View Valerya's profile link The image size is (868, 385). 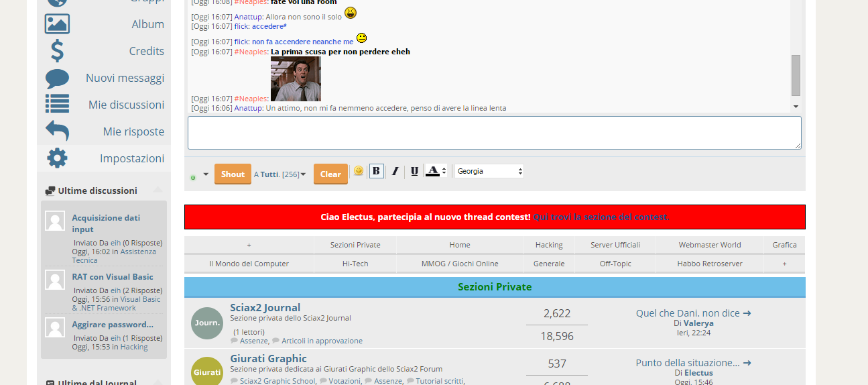coord(698,323)
